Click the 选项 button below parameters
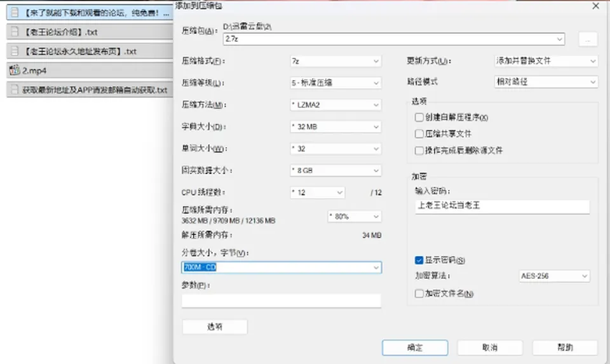Image resolution: width=610 pixels, height=364 pixels. point(215,327)
